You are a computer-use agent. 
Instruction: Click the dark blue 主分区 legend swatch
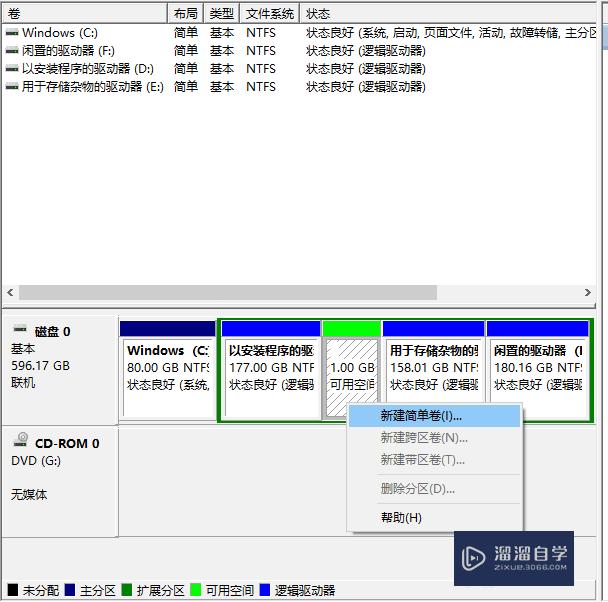(70, 590)
